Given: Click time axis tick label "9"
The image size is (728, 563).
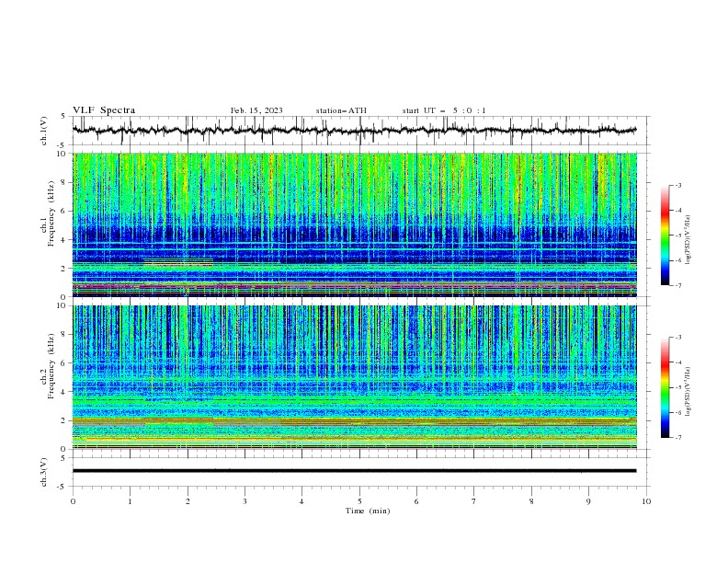Looking at the screenshot, I should [588, 501].
